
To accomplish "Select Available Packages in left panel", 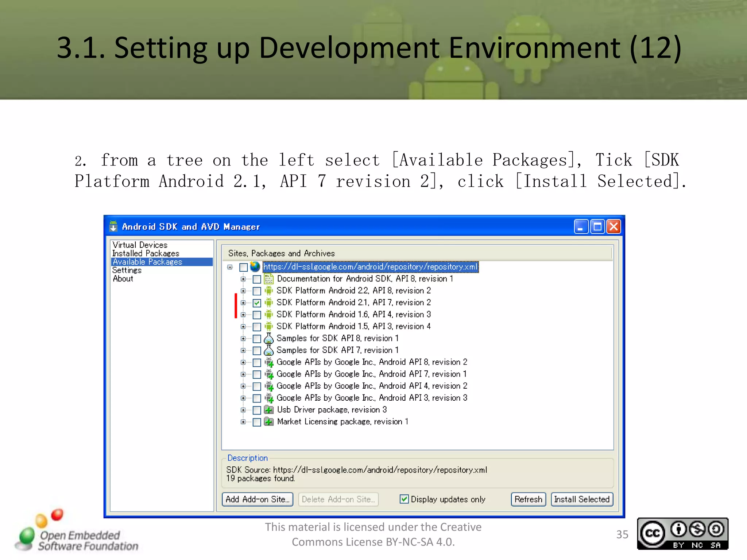I will click(162, 262).
